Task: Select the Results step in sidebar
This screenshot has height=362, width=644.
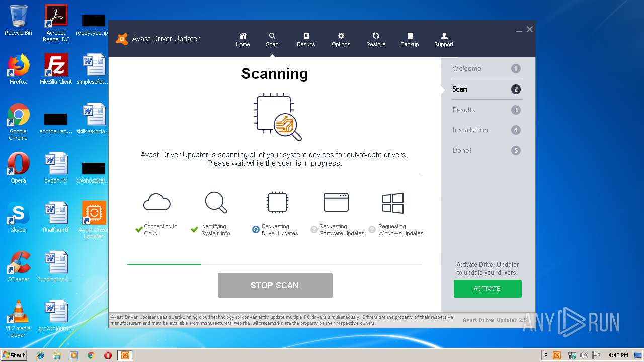Action: coord(487,110)
